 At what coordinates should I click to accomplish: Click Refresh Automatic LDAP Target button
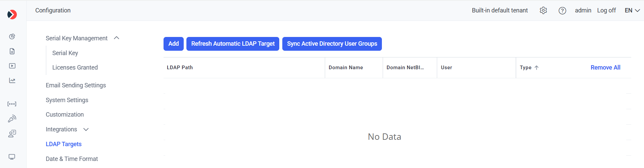click(233, 44)
